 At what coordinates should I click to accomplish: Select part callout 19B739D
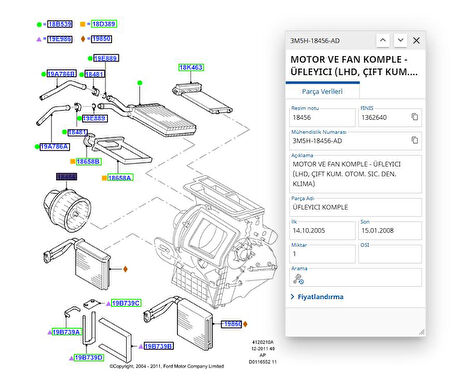click(x=89, y=358)
